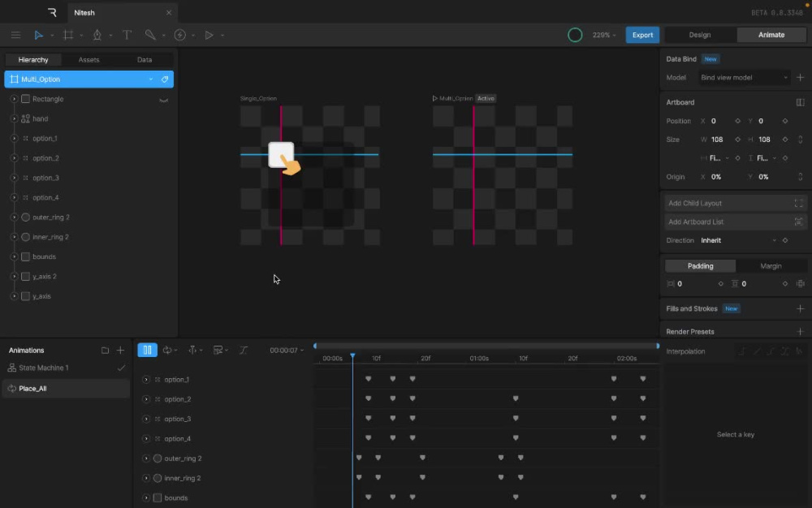Image resolution: width=812 pixels, height=508 pixels.
Task: Expand the hand layer in hierarchy
Action: 14,119
